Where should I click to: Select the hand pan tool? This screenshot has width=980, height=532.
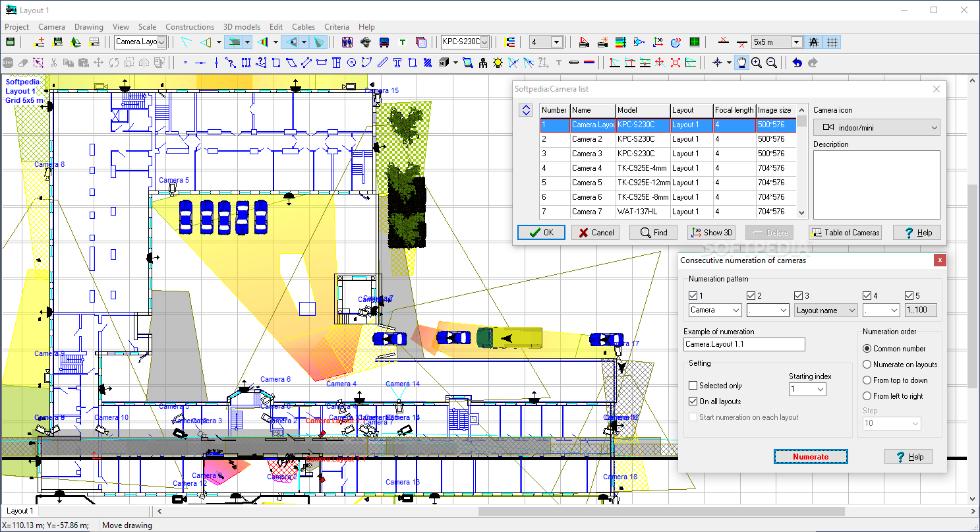742,63
